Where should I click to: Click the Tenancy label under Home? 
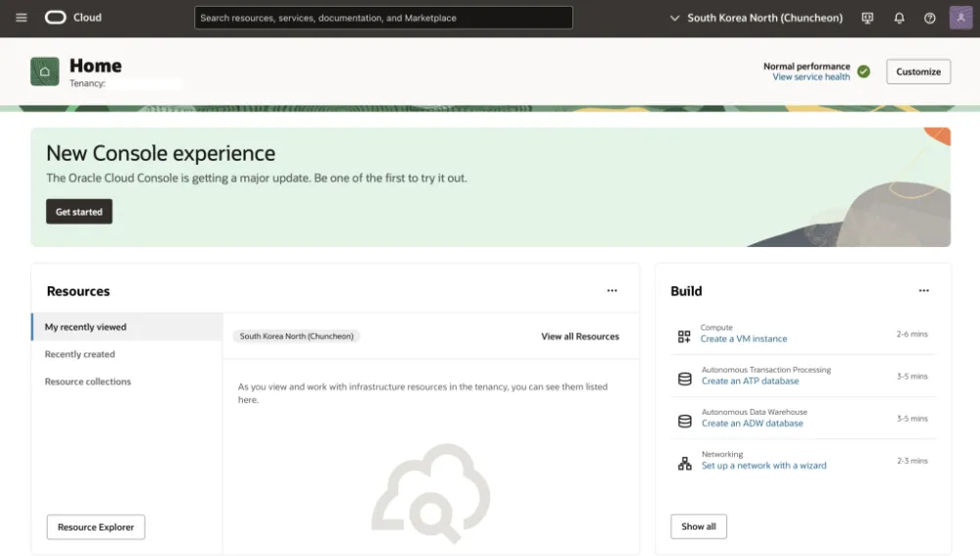(87, 83)
